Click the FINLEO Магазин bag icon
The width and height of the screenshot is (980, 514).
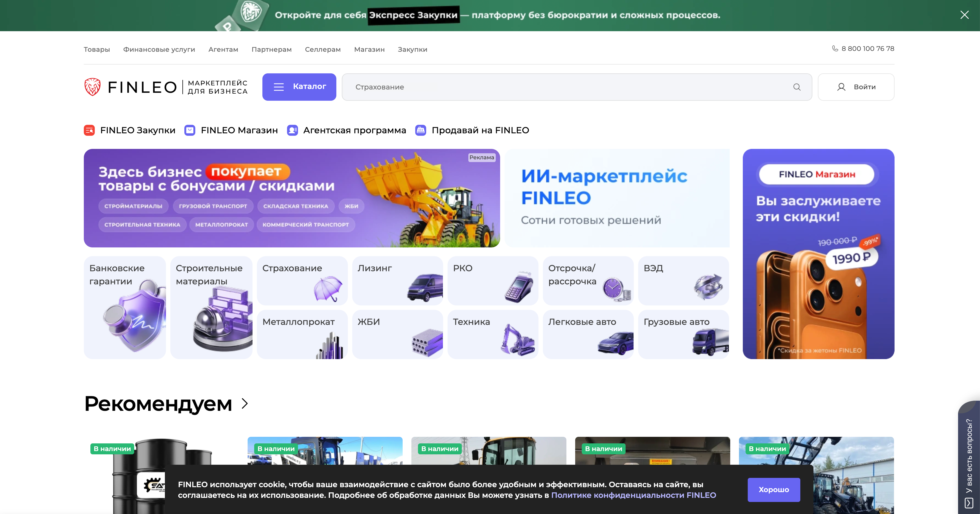(190, 130)
